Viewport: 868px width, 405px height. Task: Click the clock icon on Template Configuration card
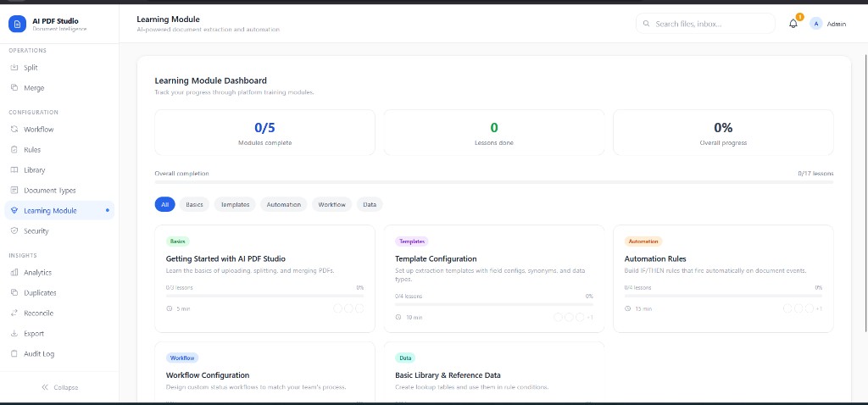pyautogui.click(x=398, y=318)
